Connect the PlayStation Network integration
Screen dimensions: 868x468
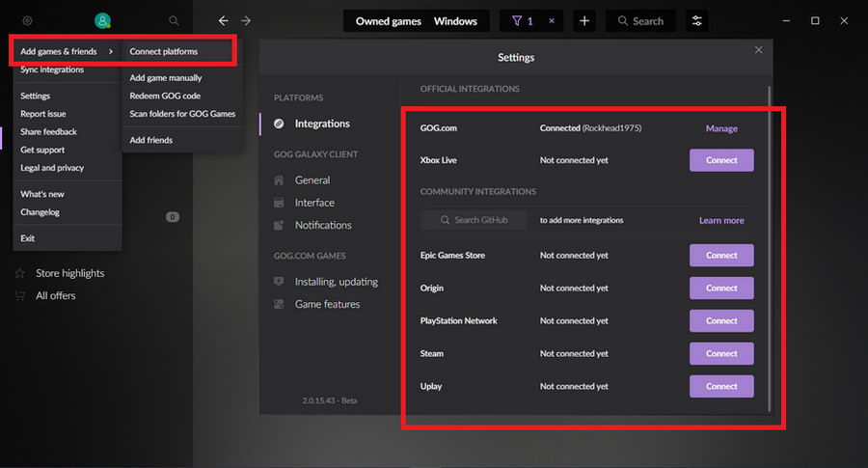(721, 320)
